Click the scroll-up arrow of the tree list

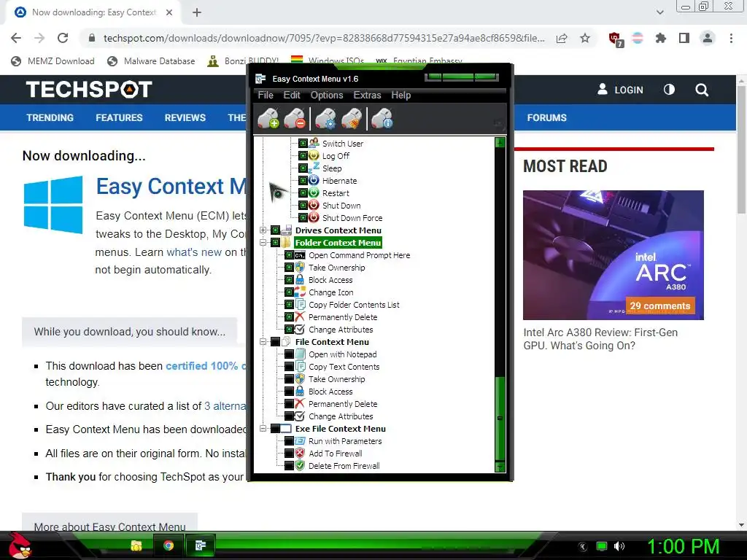pyautogui.click(x=500, y=142)
